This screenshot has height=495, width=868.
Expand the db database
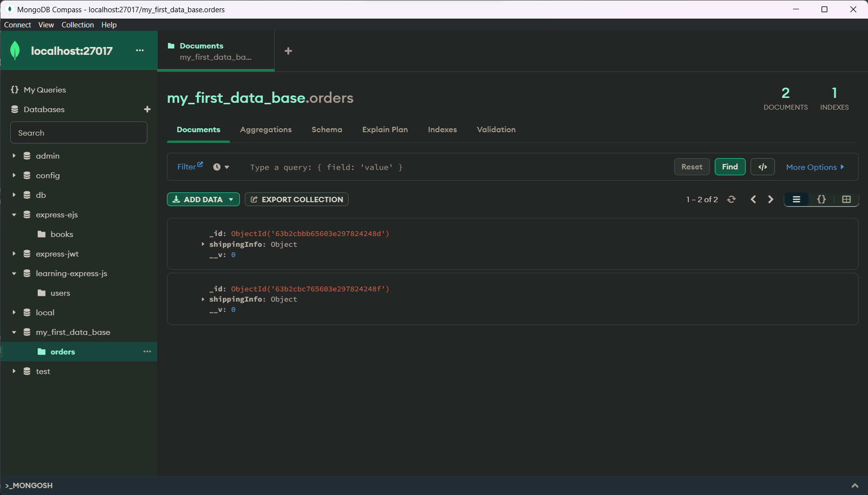[x=14, y=195]
